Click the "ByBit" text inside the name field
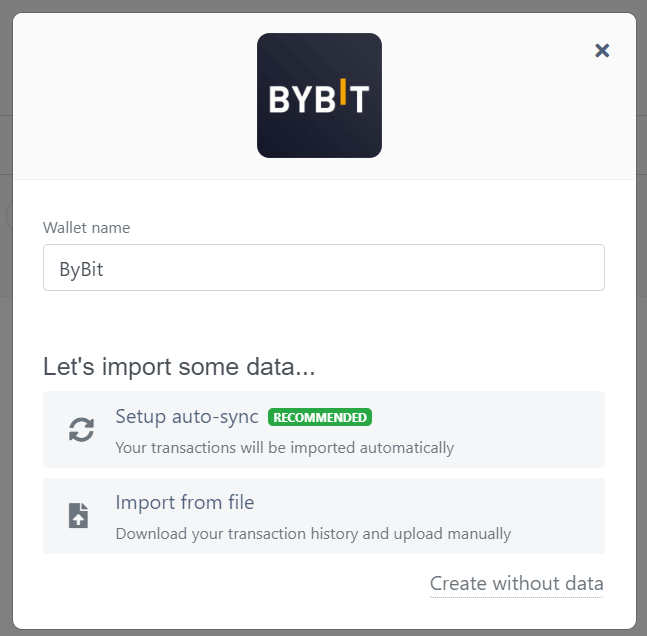This screenshot has height=636, width=647. 82,269
